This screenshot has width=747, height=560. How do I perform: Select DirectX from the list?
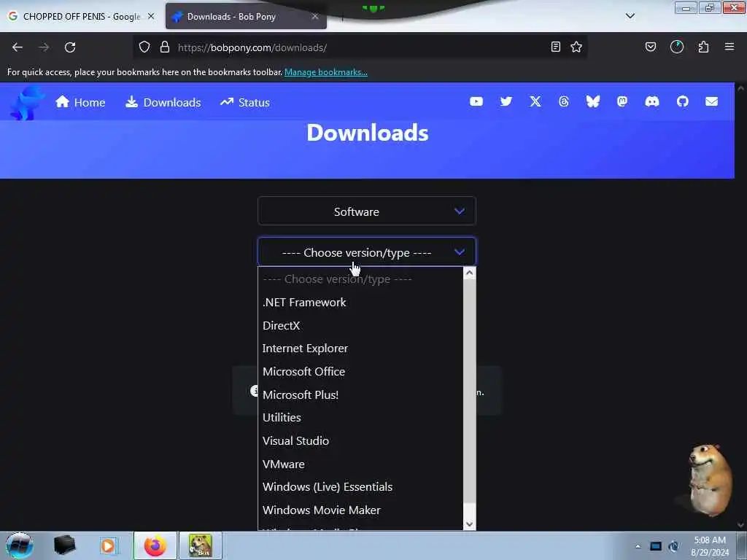click(x=360, y=326)
